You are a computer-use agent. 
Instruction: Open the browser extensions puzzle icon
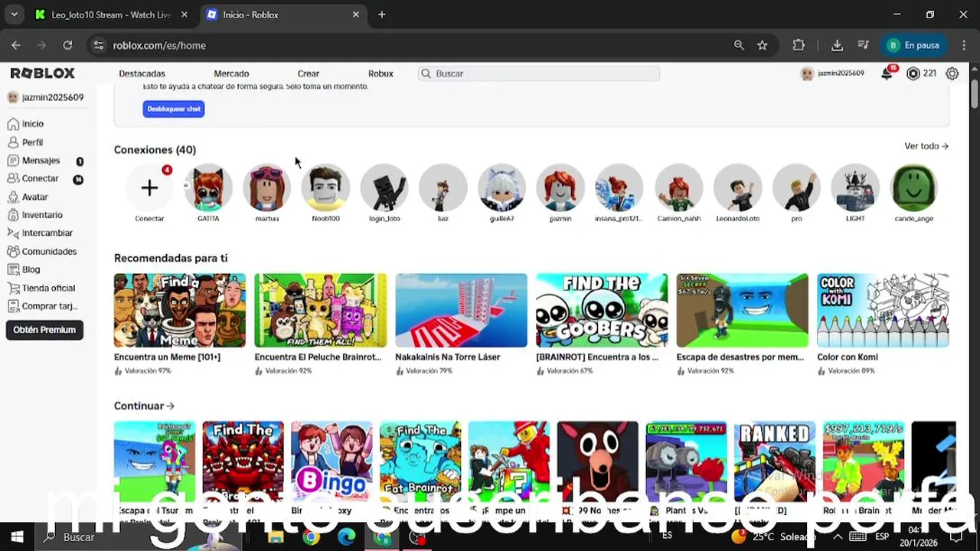(x=799, y=45)
